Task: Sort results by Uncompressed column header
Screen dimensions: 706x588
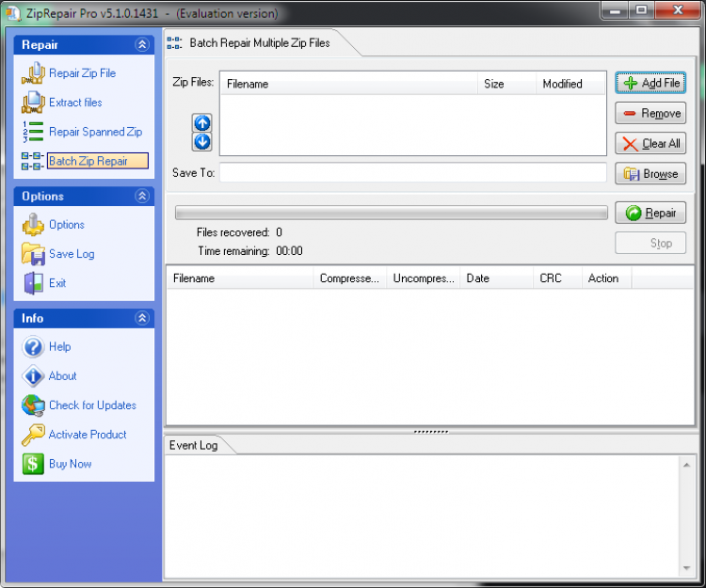Action: (424, 278)
